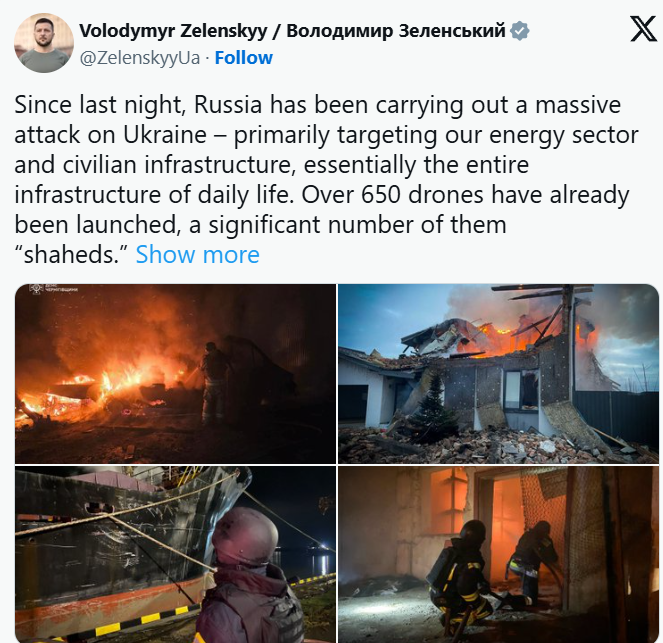Click the emblem watermark on fire photo
The width and height of the screenshot is (663, 643).
tap(37, 289)
